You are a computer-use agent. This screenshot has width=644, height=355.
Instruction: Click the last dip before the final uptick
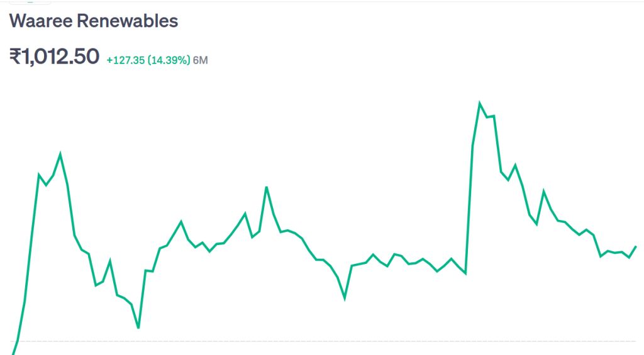629,258
